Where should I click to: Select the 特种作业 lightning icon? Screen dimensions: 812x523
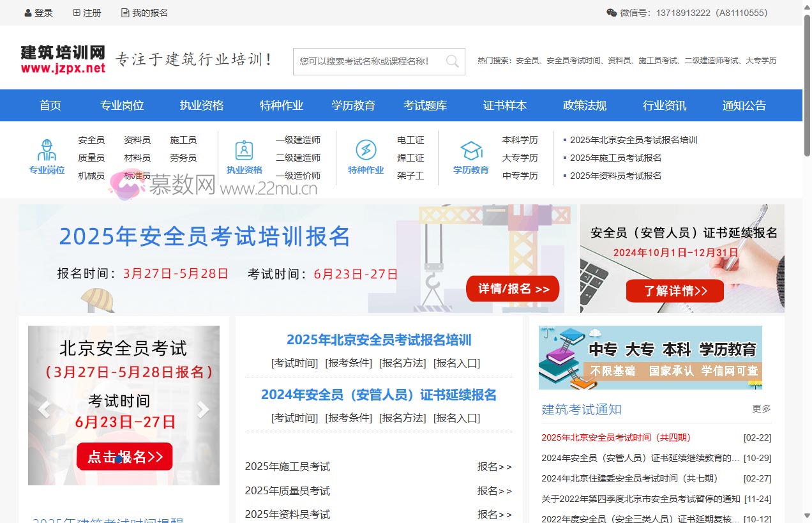coord(365,151)
